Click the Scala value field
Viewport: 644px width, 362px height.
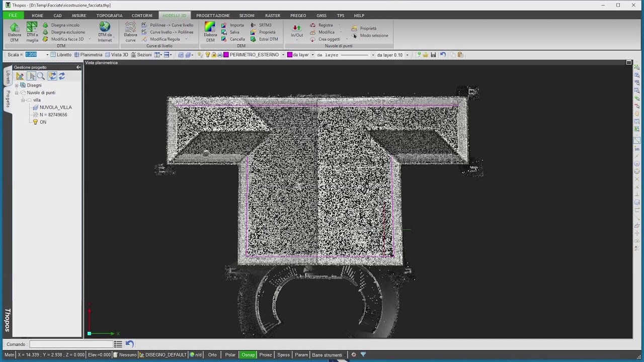pos(34,55)
